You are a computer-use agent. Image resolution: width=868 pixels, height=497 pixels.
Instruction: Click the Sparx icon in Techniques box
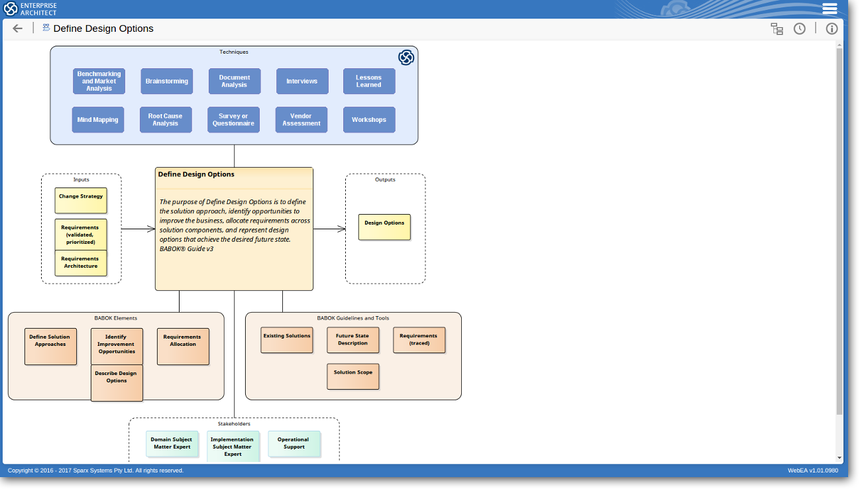pyautogui.click(x=406, y=58)
